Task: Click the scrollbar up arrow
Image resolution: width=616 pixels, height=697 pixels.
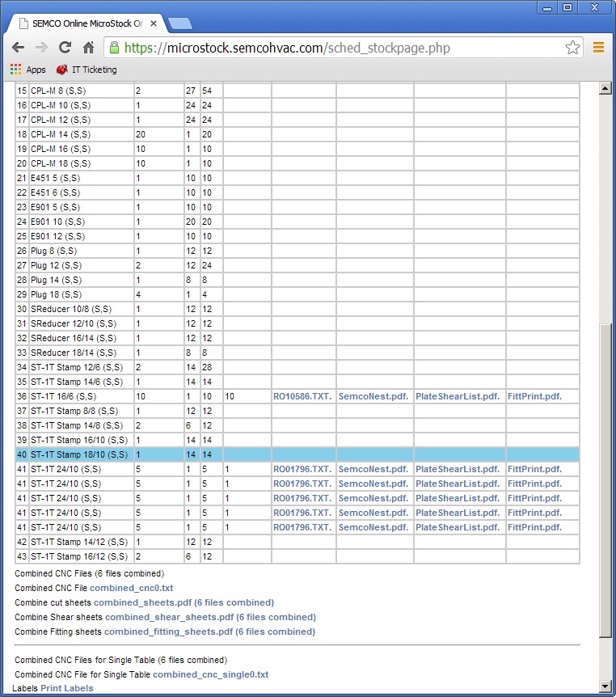Action: tap(605, 88)
